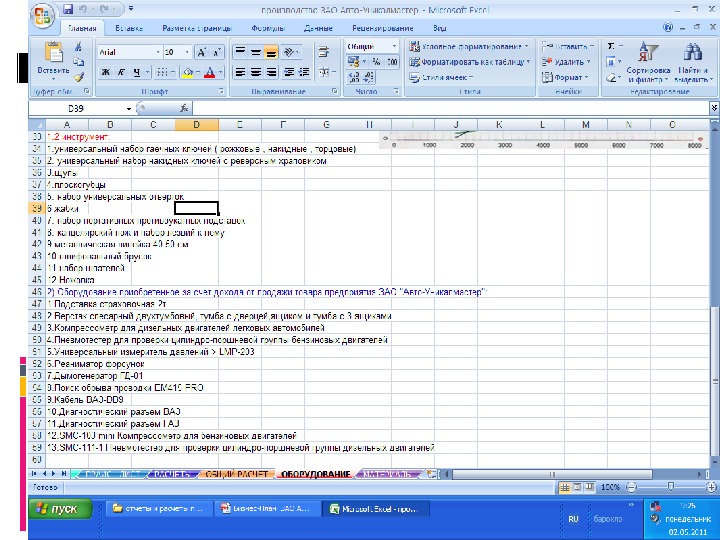Click the zoom in plus button
The width and height of the screenshot is (720, 540).
(711, 487)
